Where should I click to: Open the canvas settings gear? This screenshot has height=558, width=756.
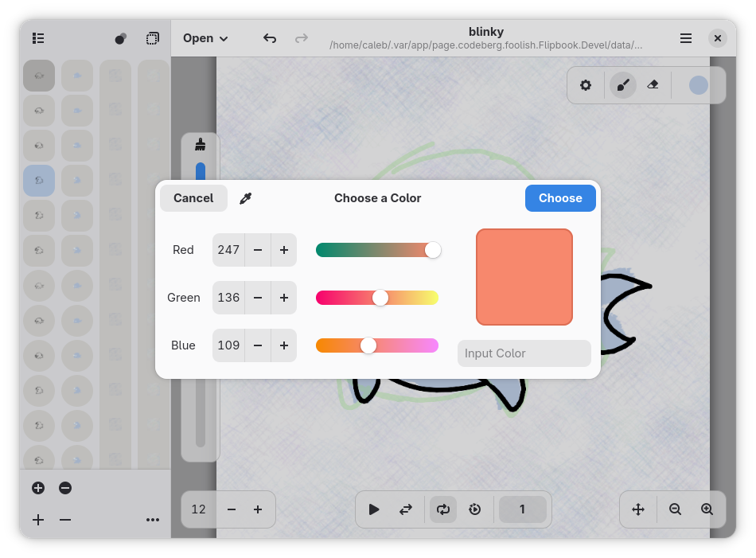point(586,85)
